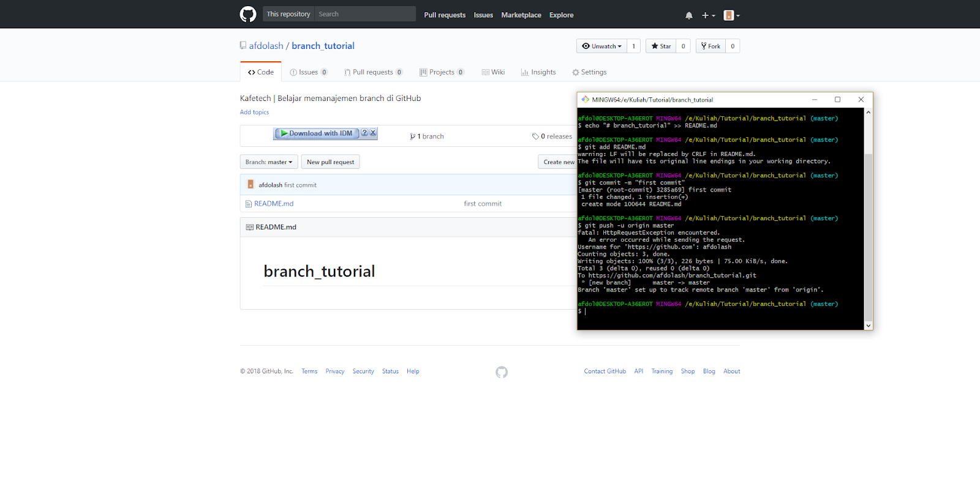Switch to the repository Issues tab
The width and height of the screenshot is (980, 489).
(x=309, y=72)
